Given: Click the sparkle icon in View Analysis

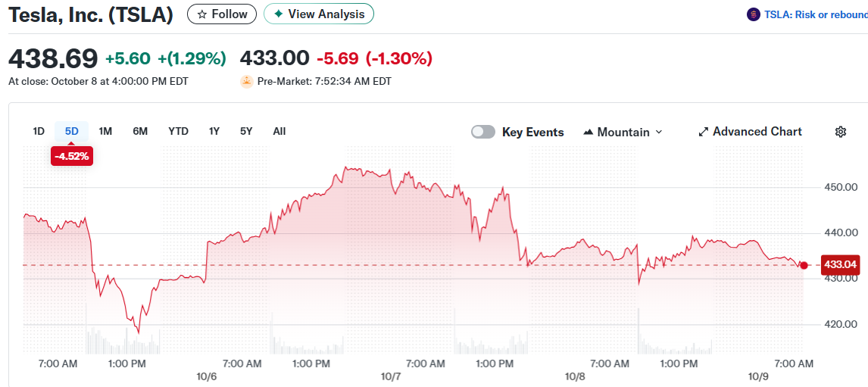Looking at the screenshot, I should coord(278,14).
